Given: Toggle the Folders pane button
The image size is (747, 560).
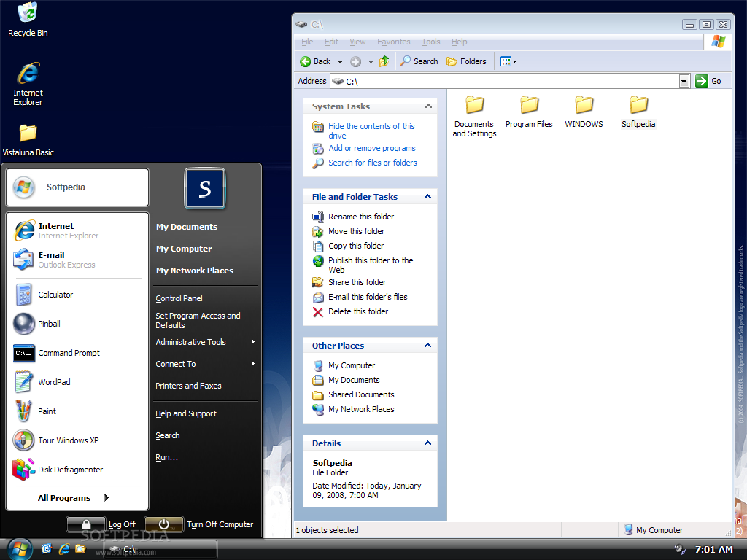Looking at the screenshot, I should (x=466, y=61).
